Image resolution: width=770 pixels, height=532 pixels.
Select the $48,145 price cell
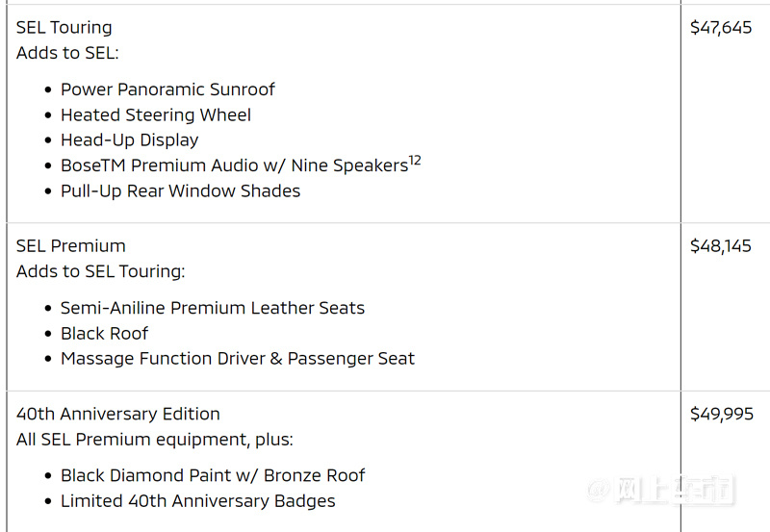coord(720,246)
